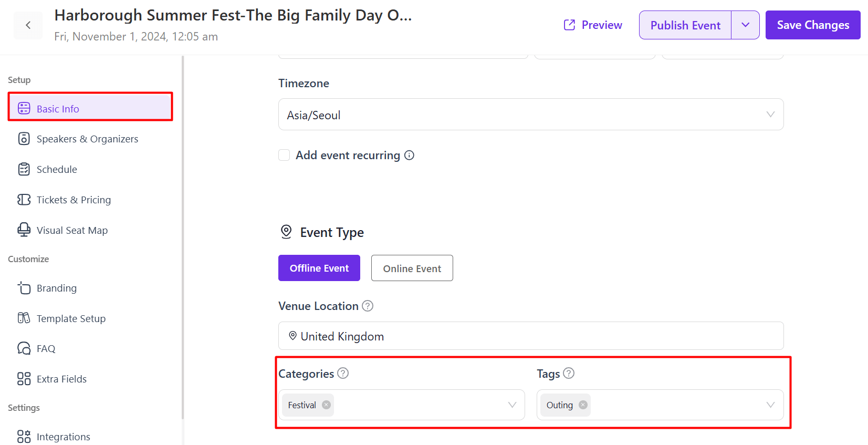Enable the Add event recurring checkbox
This screenshot has width=868, height=445.
[284, 155]
